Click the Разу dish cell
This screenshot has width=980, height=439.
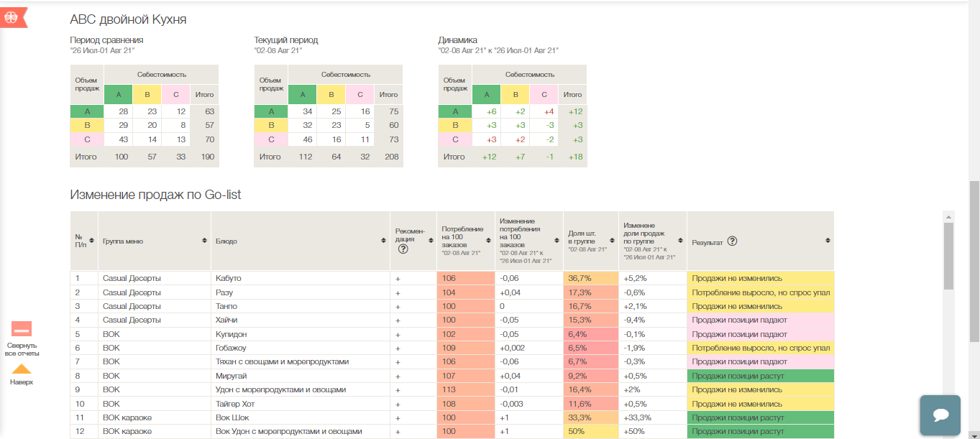click(x=301, y=292)
